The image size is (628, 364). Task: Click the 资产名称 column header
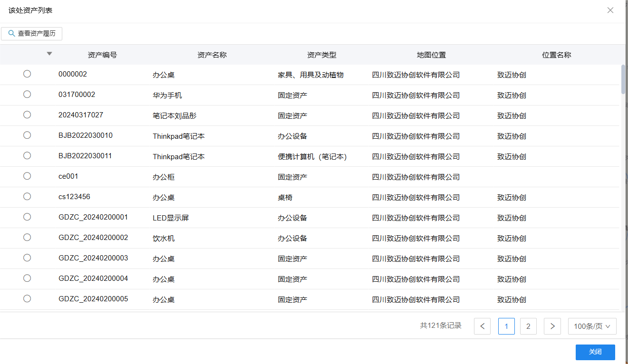[x=212, y=55]
